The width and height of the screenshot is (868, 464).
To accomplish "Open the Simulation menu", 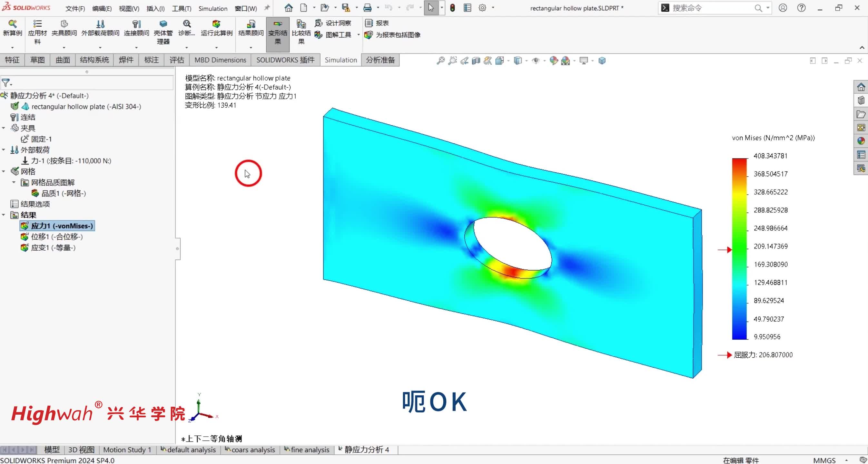I will [x=212, y=8].
